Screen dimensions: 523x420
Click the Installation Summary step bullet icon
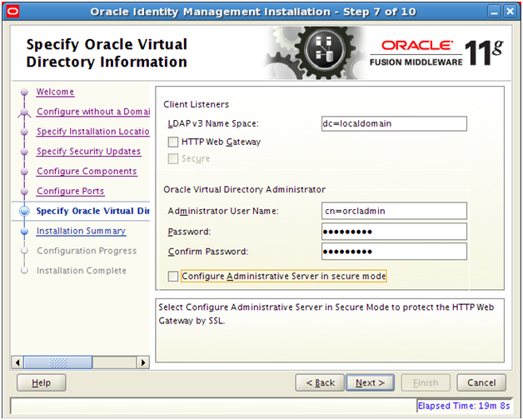coord(24,231)
